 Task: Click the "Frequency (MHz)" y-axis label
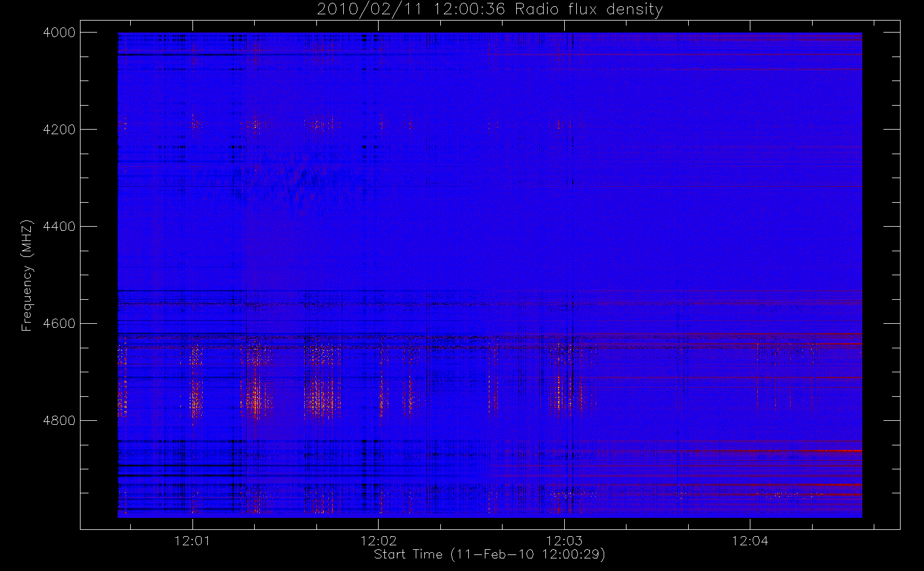pyautogui.click(x=27, y=275)
